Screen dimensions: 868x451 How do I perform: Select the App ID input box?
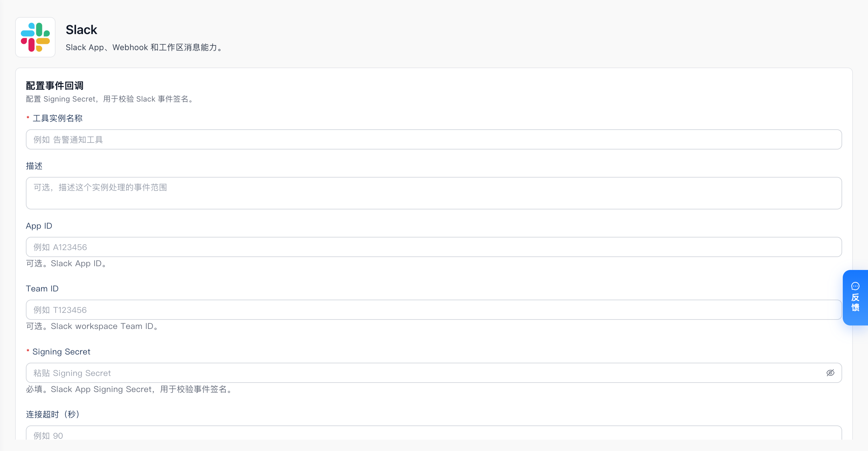click(434, 247)
